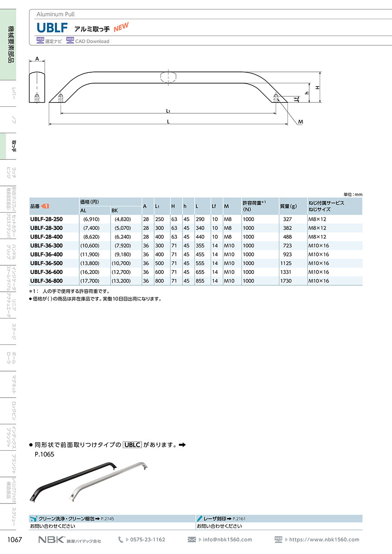Click the envelope email icon in footer
This screenshot has height=554, width=392.
pyautogui.click(x=192, y=540)
